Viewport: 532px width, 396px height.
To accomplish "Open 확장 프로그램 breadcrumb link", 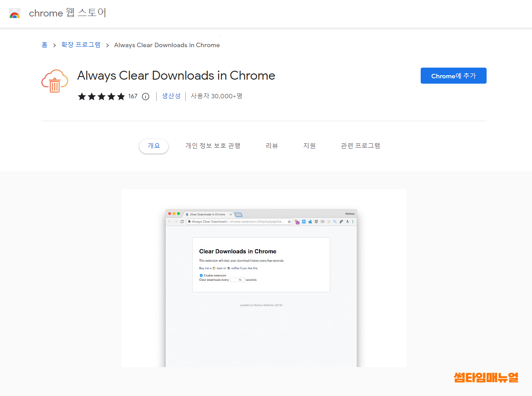I will pos(81,45).
